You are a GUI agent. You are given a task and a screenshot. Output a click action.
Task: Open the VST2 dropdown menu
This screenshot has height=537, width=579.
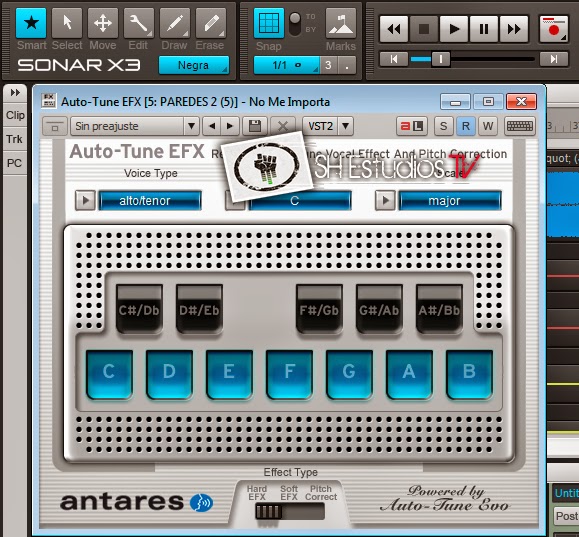(x=328, y=126)
